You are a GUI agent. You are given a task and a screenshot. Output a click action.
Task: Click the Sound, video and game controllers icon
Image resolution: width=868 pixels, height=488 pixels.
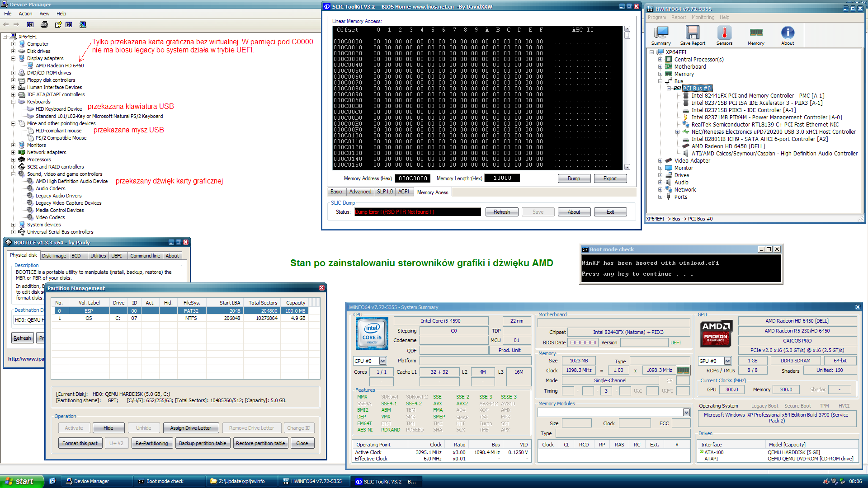(x=21, y=174)
